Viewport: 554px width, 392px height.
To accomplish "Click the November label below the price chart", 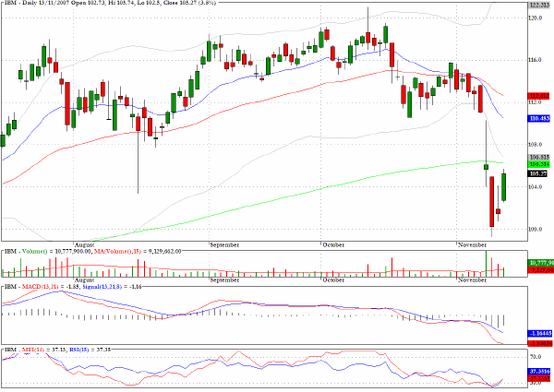I will point(472,244).
